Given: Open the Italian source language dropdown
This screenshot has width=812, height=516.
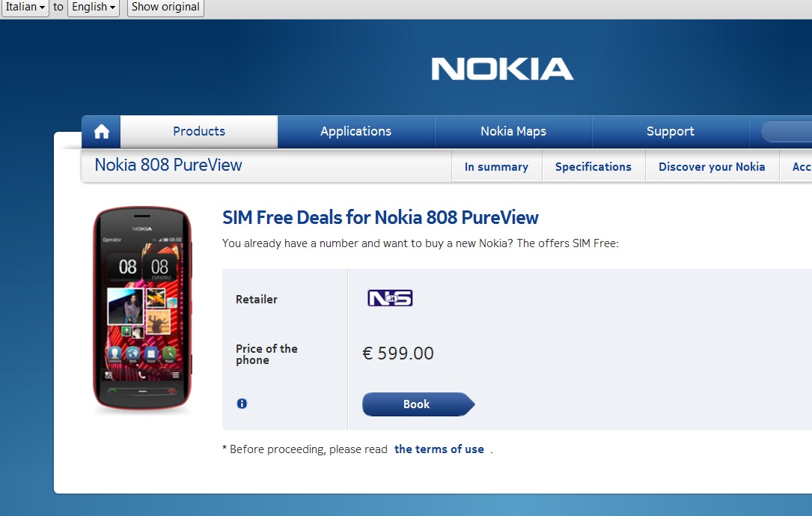Looking at the screenshot, I should click(x=23, y=7).
